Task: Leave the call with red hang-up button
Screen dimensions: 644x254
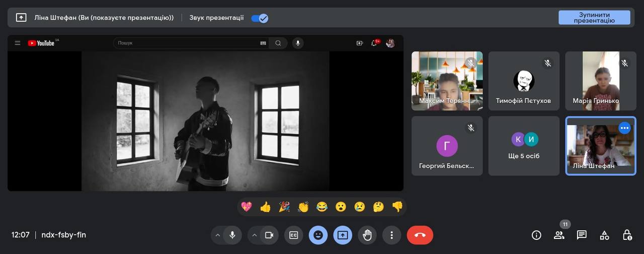Action: click(x=420, y=235)
